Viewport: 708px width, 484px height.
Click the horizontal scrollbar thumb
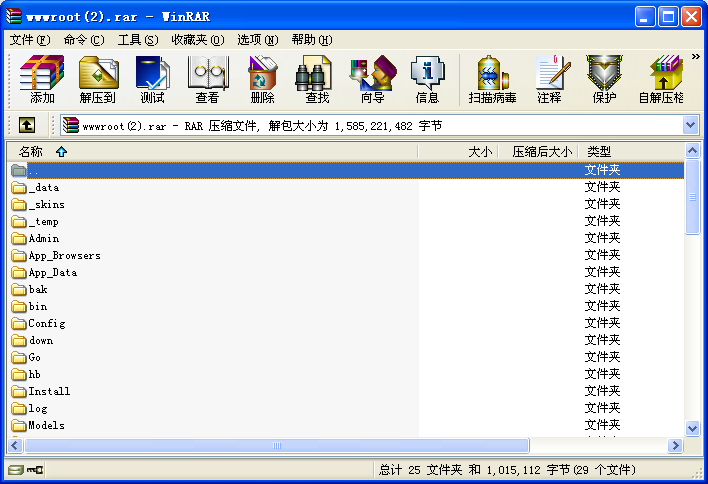277,446
